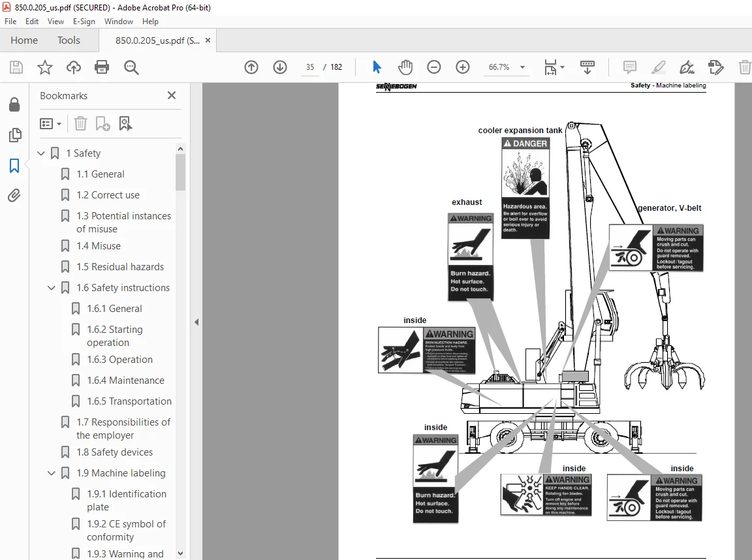Jump to 1.6.1 General bookmark
This screenshot has height=560, width=752.
[x=114, y=309]
